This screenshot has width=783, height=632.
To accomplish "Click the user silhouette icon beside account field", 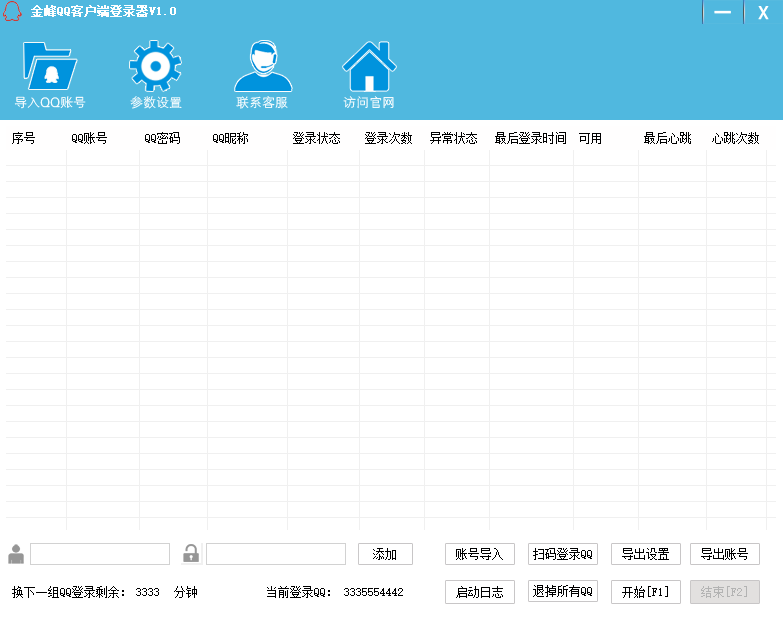I will [16, 554].
